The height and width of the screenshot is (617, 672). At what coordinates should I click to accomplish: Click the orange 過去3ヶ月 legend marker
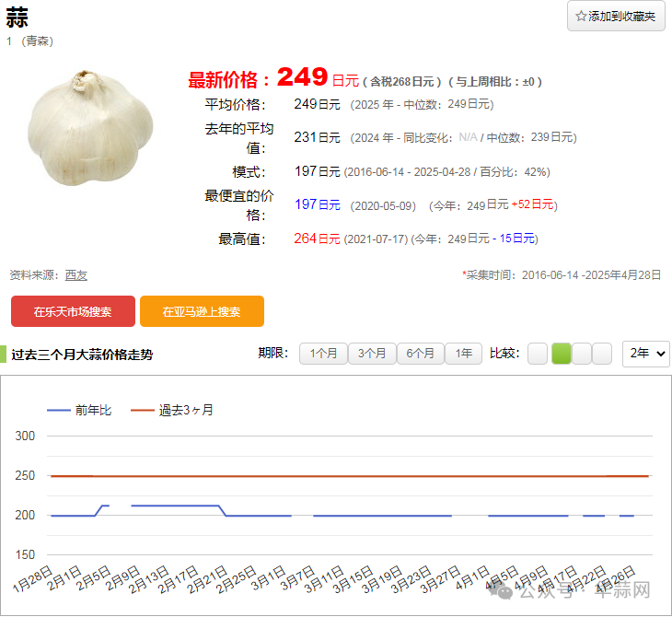142,410
